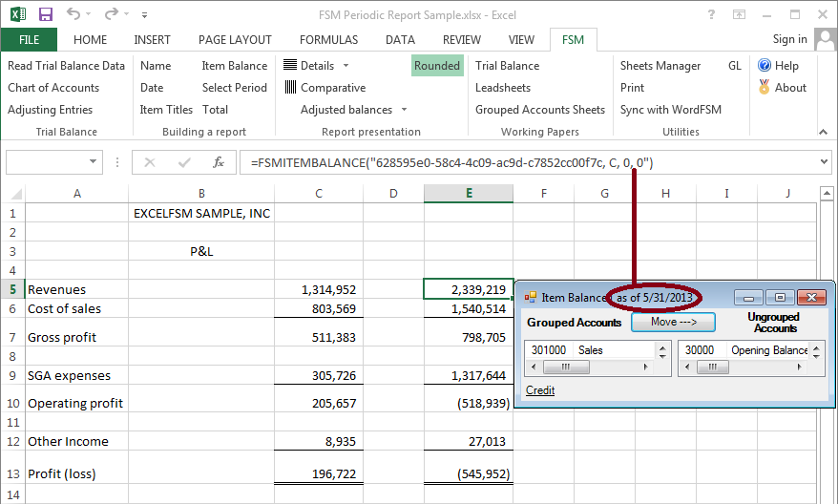This screenshot has width=838, height=504.
Task: Open the Undo history dropdown arrow
Action: pos(88,14)
